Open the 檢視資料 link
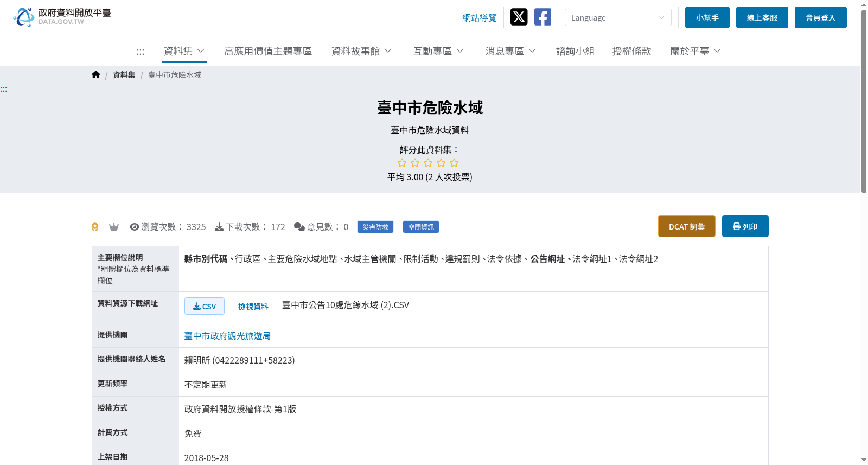The image size is (868, 465). [x=253, y=307]
